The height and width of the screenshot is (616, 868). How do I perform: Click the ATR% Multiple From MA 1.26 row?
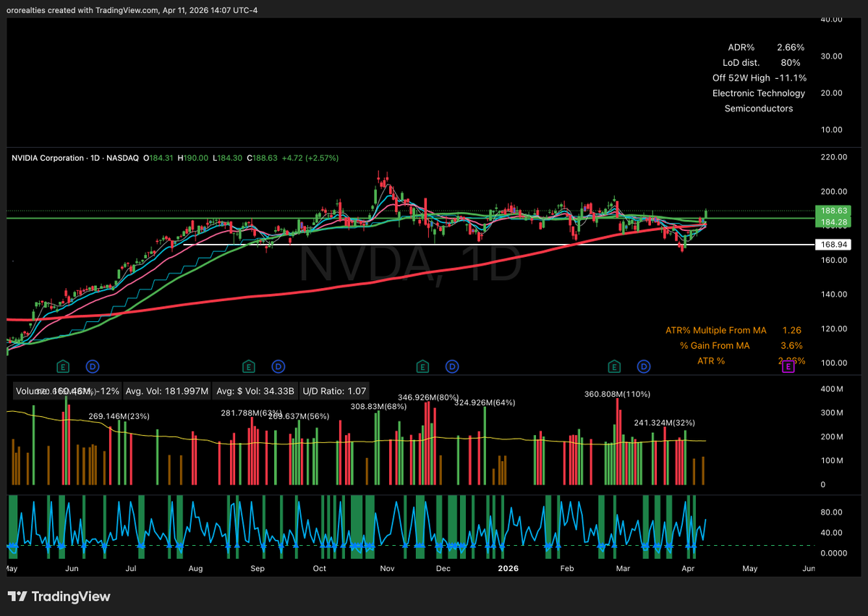tap(733, 330)
